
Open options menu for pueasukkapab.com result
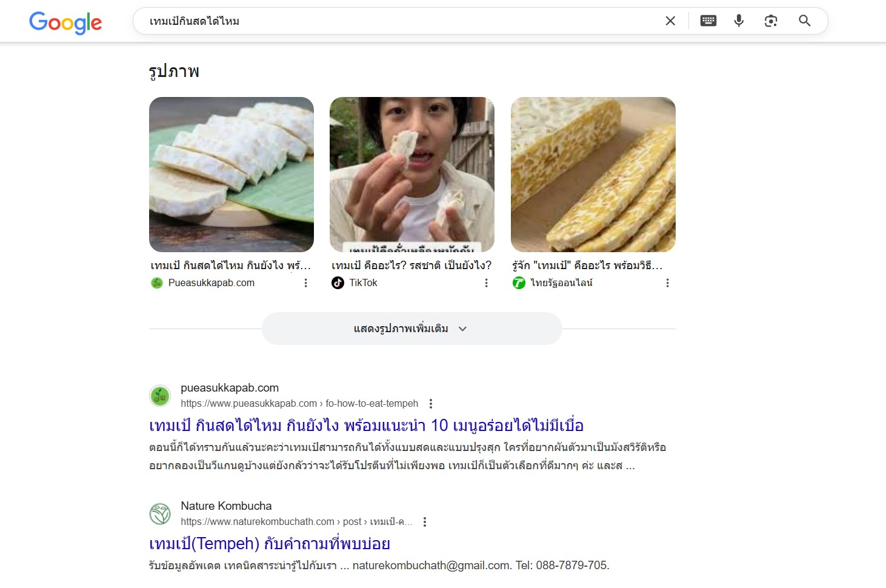click(x=431, y=404)
